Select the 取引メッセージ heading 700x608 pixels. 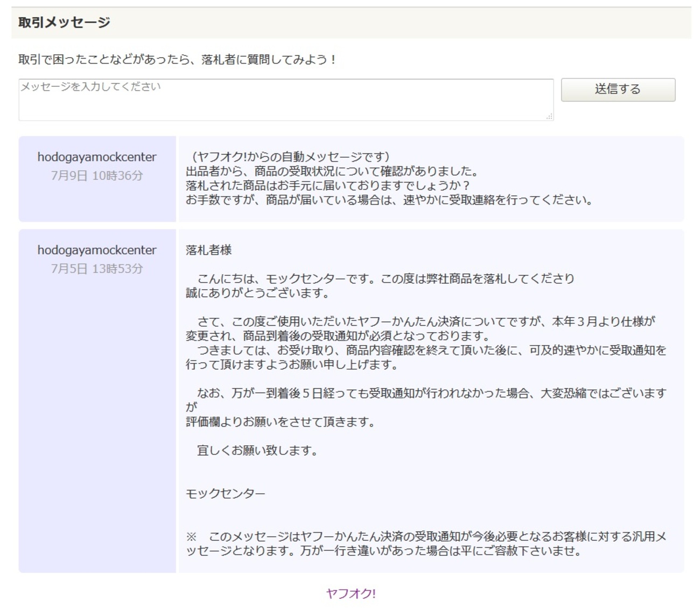[x=64, y=23]
